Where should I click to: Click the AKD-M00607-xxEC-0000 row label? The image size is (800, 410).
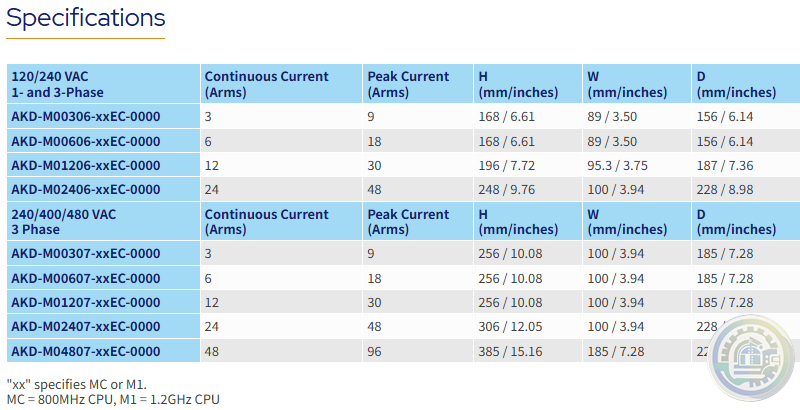[85, 278]
